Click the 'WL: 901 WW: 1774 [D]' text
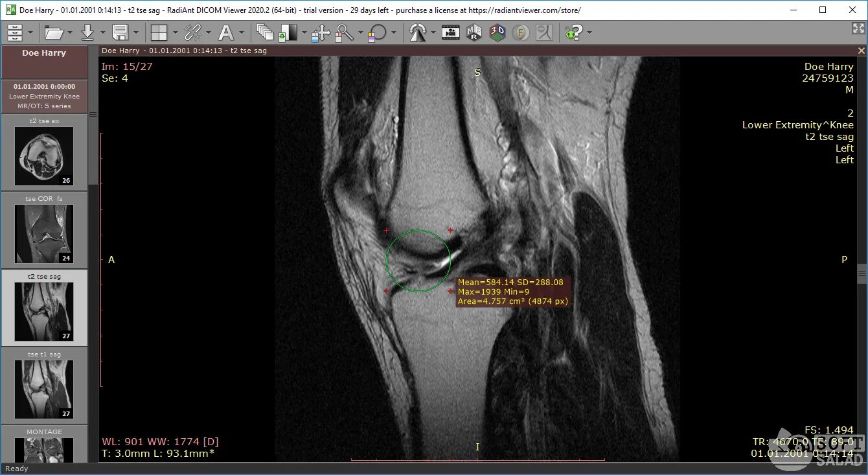868x475 pixels. (160, 442)
